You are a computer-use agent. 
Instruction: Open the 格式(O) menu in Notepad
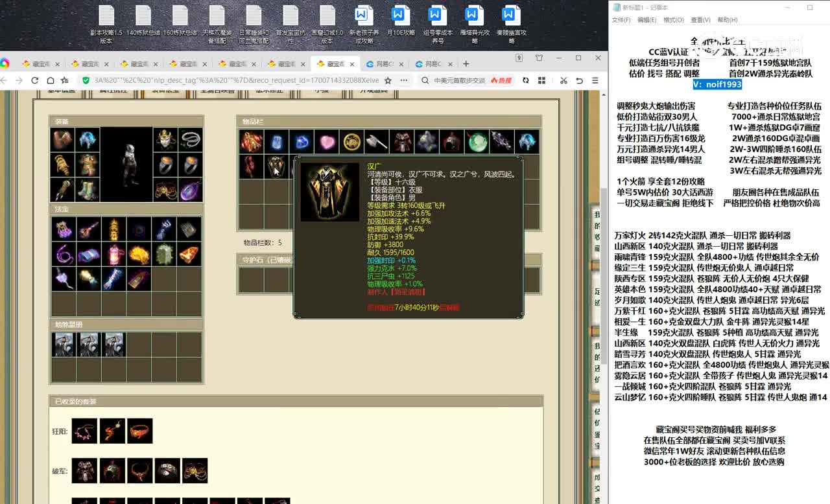point(673,20)
